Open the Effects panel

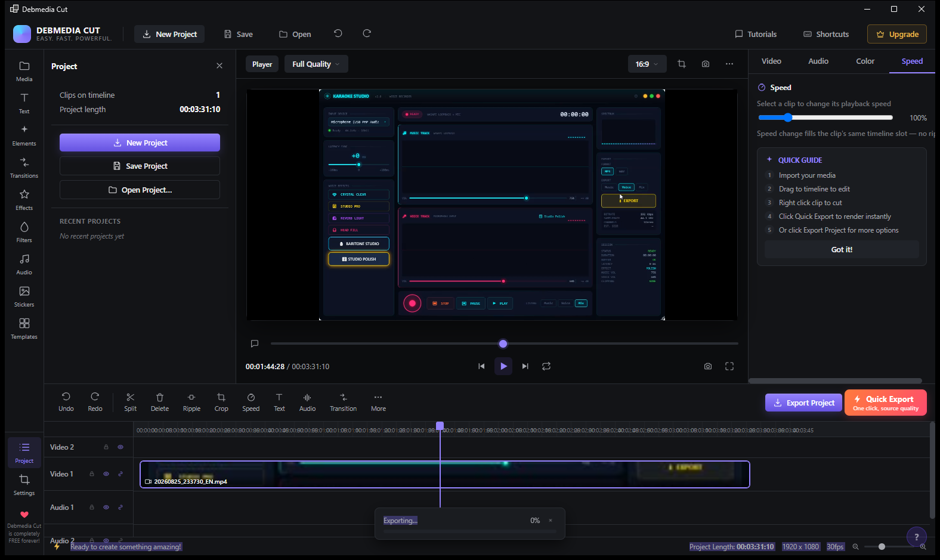tap(24, 200)
